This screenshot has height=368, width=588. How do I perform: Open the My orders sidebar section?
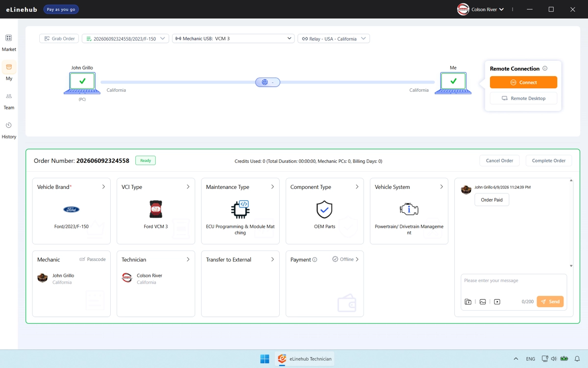coord(9,71)
